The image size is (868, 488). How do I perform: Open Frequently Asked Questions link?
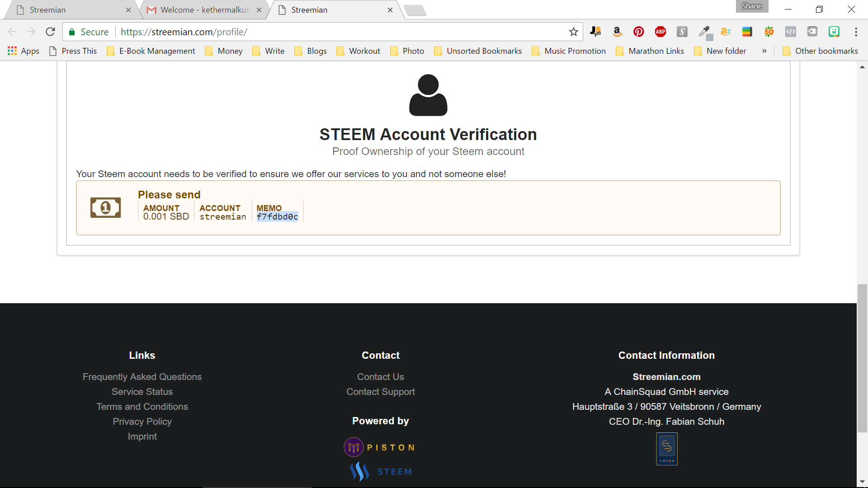142,377
